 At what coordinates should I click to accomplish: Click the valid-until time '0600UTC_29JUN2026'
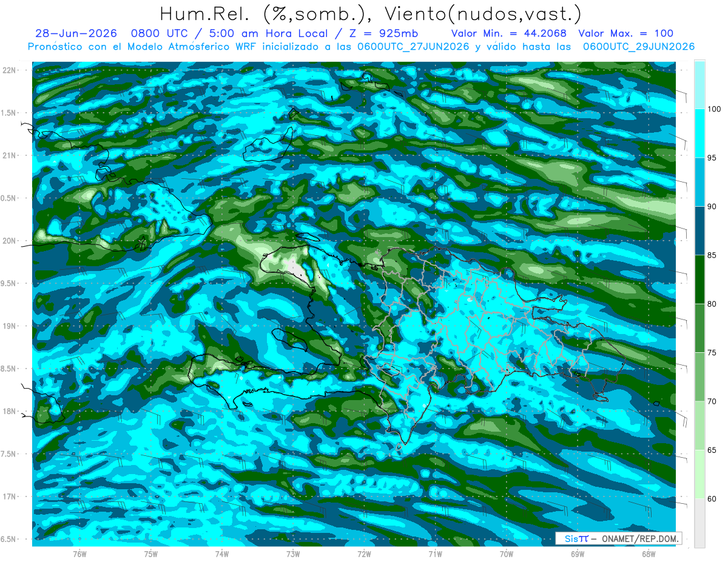(x=639, y=47)
